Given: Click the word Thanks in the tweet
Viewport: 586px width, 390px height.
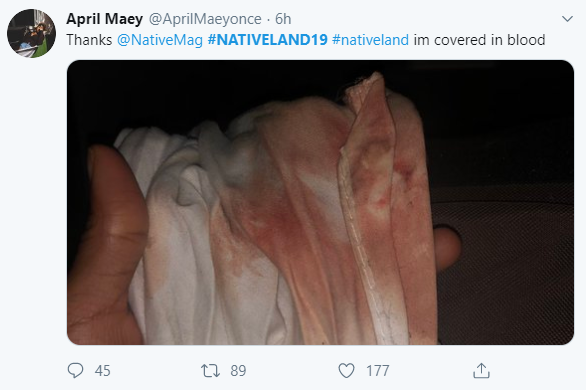Looking at the screenshot, I should (89, 40).
